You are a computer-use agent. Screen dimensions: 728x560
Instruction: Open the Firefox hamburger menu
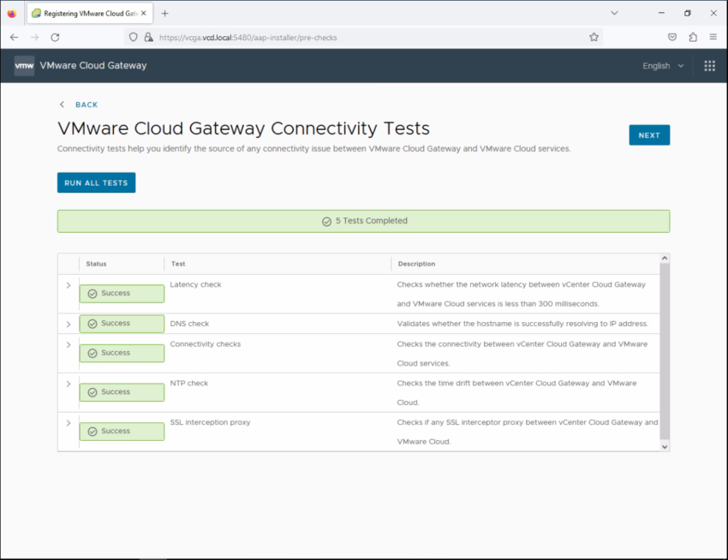click(x=713, y=37)
